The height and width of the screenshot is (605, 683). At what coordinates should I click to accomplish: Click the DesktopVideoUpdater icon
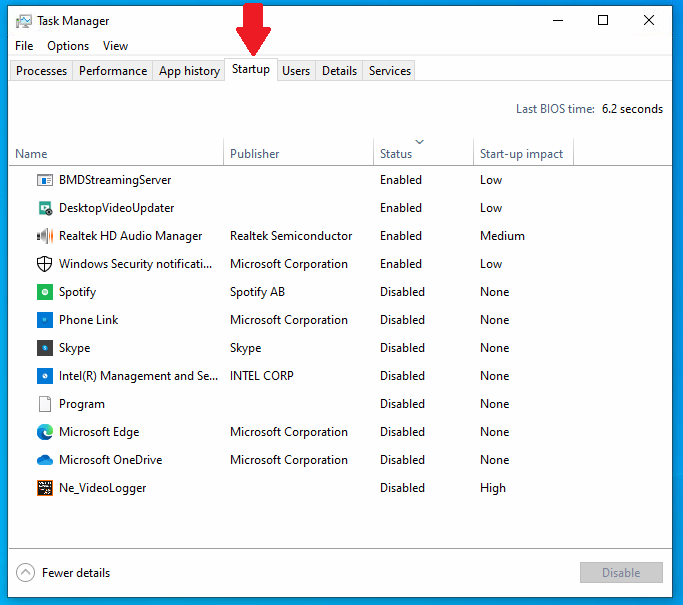(44, 208)
